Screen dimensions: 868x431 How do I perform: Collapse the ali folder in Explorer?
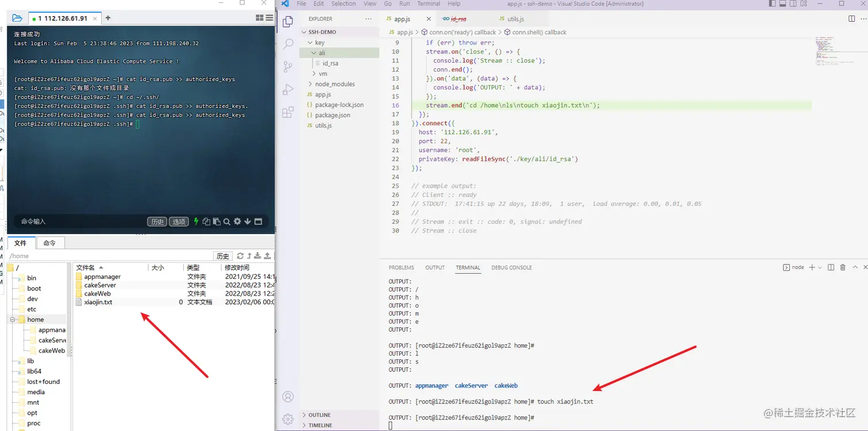314,53
